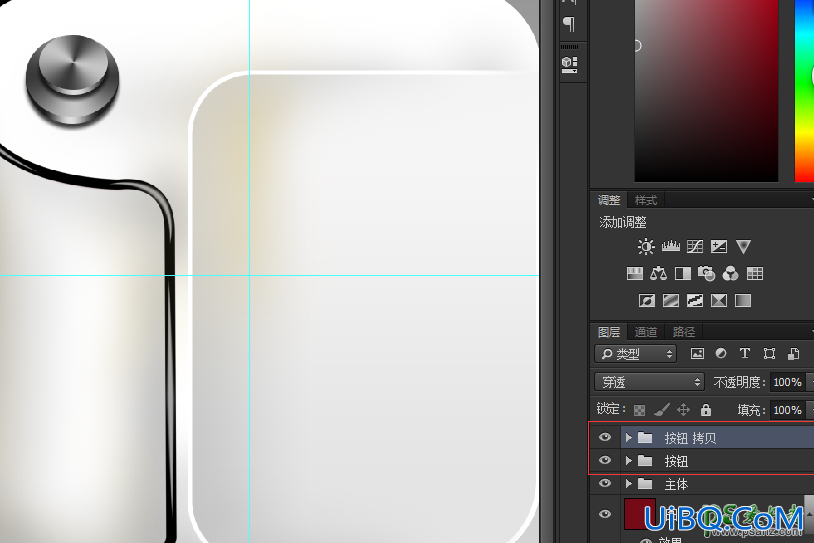Viewport: 814px width, 543px height.
Task: Add a Black & White adjustment
Action: pos(683,273)
